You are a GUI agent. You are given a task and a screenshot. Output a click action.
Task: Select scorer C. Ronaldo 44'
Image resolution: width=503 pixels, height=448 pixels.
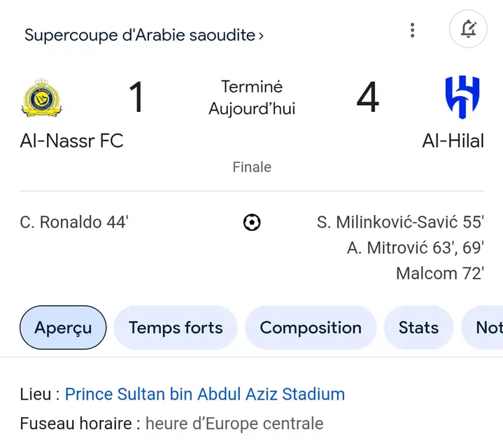(x=74, y=222)
